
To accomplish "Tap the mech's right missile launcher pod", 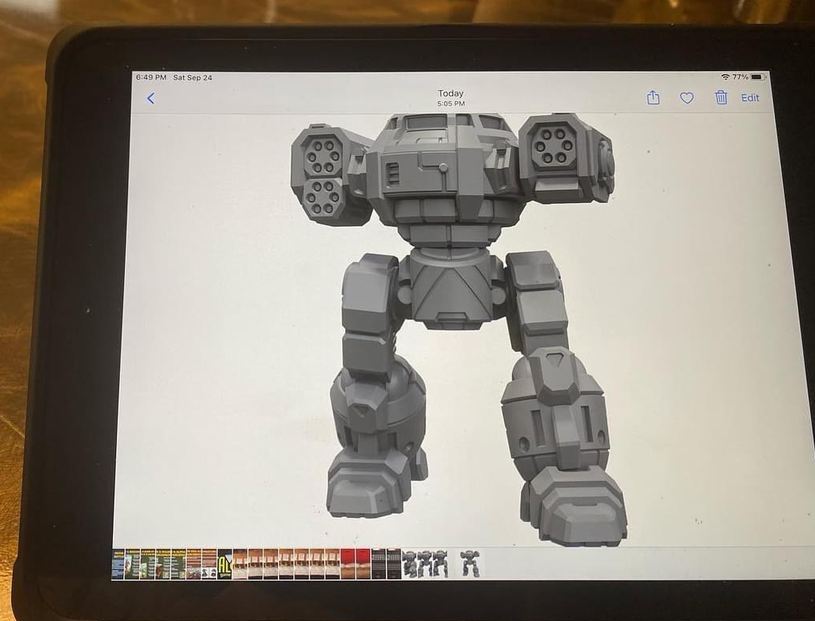I will coord(553,150).
